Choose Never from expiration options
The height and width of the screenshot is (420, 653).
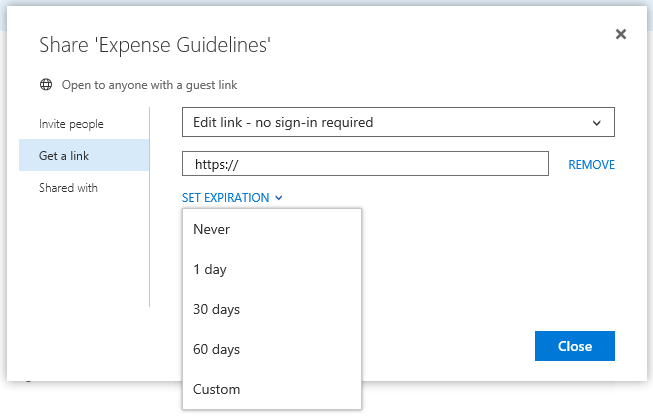pos(212,230)
